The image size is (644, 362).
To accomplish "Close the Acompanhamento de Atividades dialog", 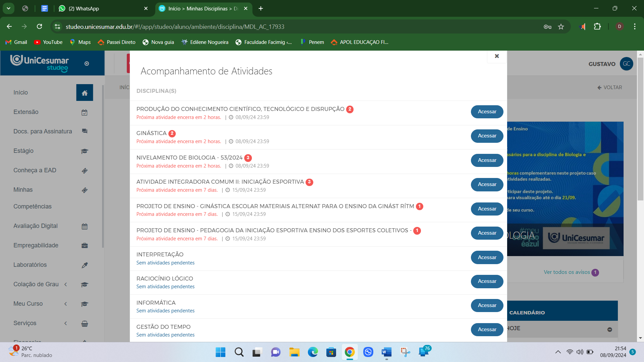I will 497,56.
